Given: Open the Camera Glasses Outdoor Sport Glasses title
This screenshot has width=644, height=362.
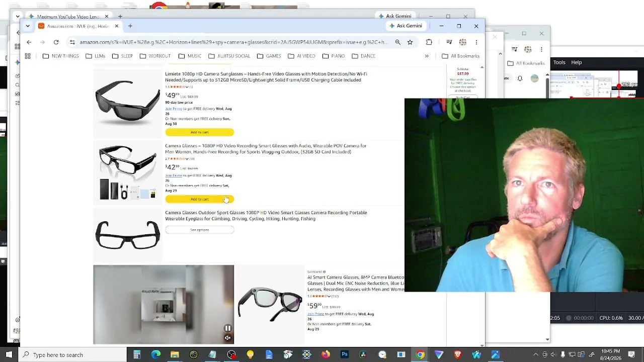Looking at the screenshot, I should pos(266,216).
